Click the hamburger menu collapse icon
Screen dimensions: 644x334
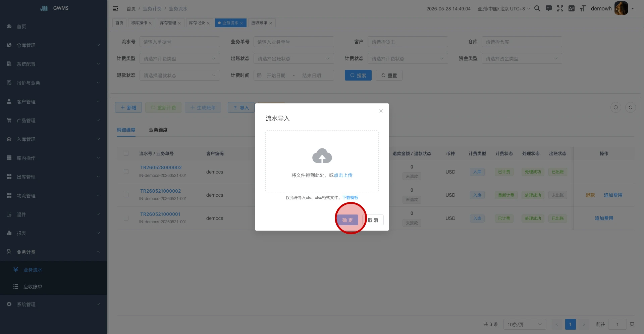[115, 9]
